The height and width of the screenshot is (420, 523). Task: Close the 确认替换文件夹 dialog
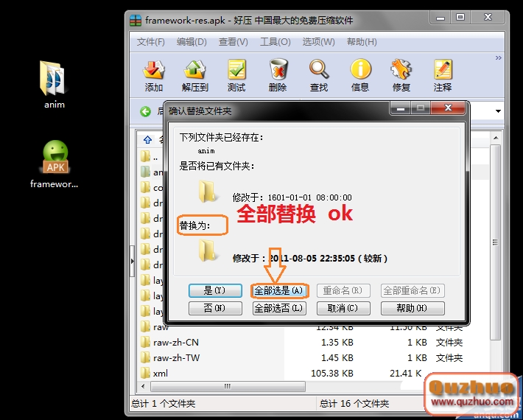click(x=448, y=108)
